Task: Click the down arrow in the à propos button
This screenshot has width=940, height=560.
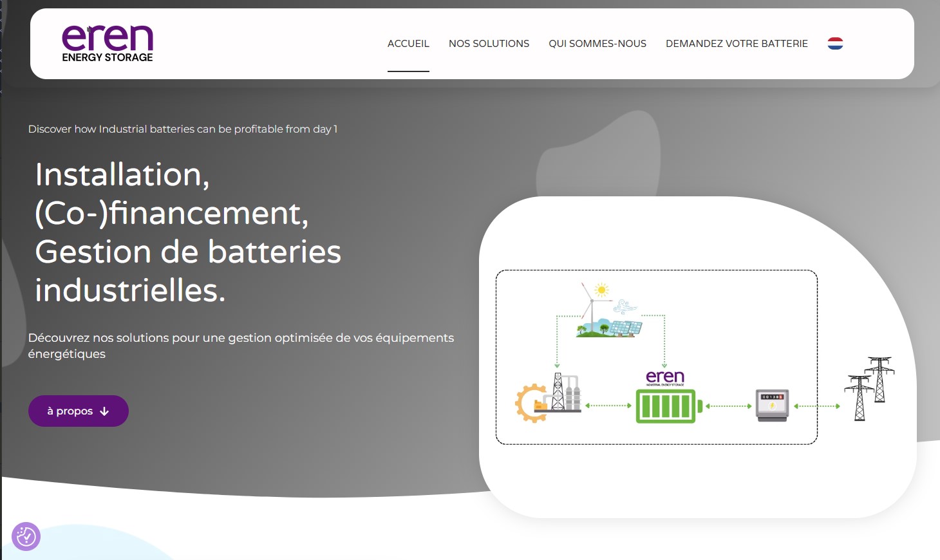Action: (104, 411)
